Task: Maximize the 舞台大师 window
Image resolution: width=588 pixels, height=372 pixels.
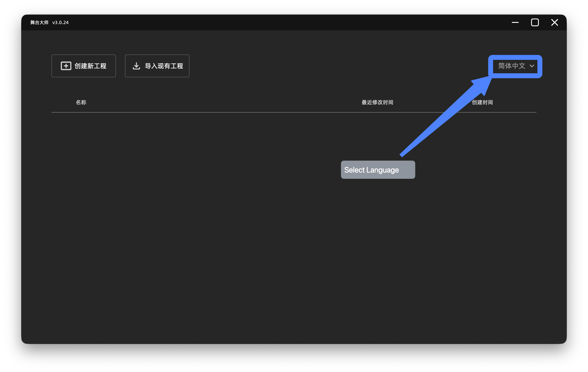Action: pos(535,23)
